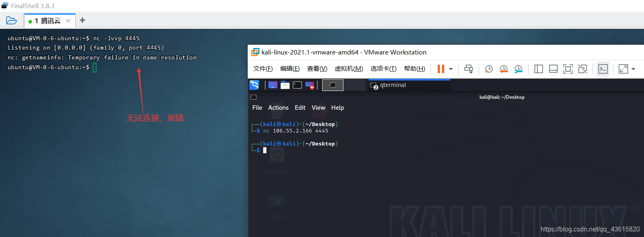Open the 文件(F) menu in VMware
This screenshot has width=644, height=237.
click(263, 69)
